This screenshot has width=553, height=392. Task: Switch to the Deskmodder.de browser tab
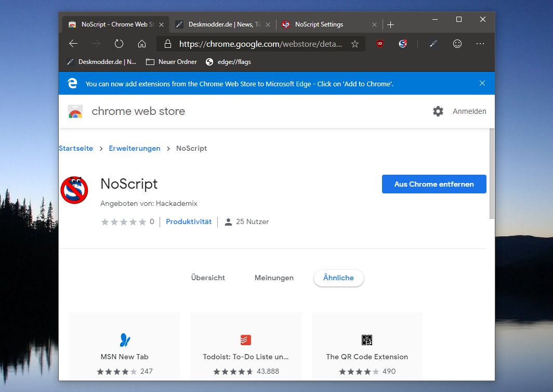[222, 24]
